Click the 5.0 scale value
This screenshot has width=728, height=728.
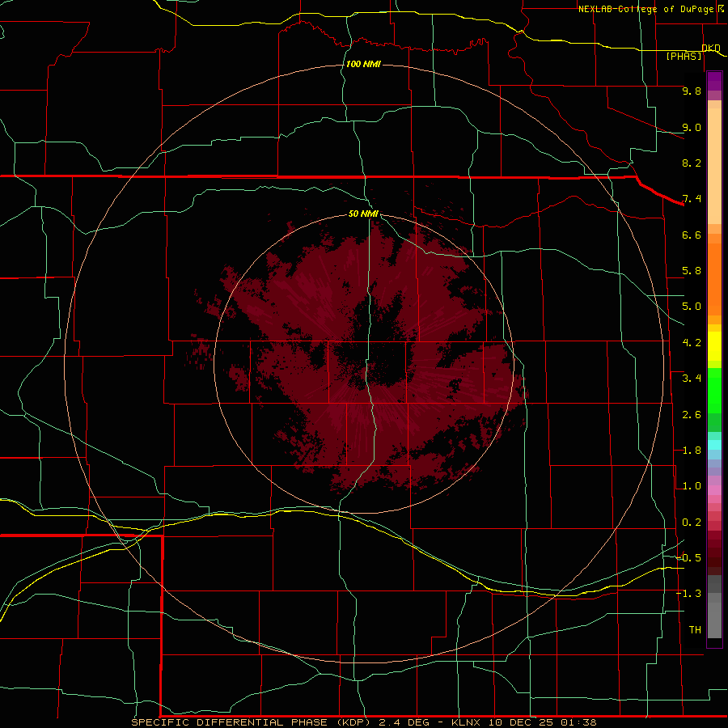(x=692, y=307)
